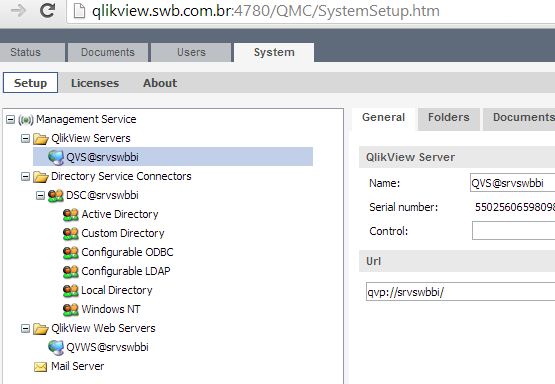This screenshot has width=555, height=384.
Task: Click the Url section header
Action: (x=457, y=261)
